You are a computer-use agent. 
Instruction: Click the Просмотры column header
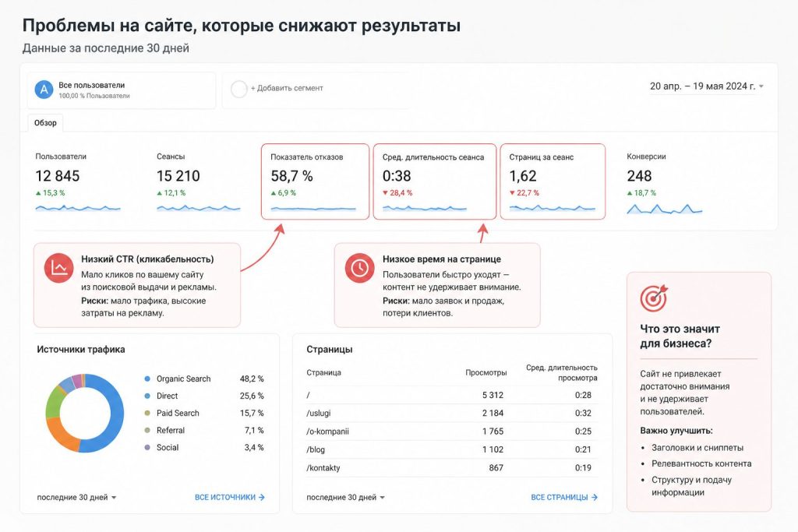coord(486,373)
